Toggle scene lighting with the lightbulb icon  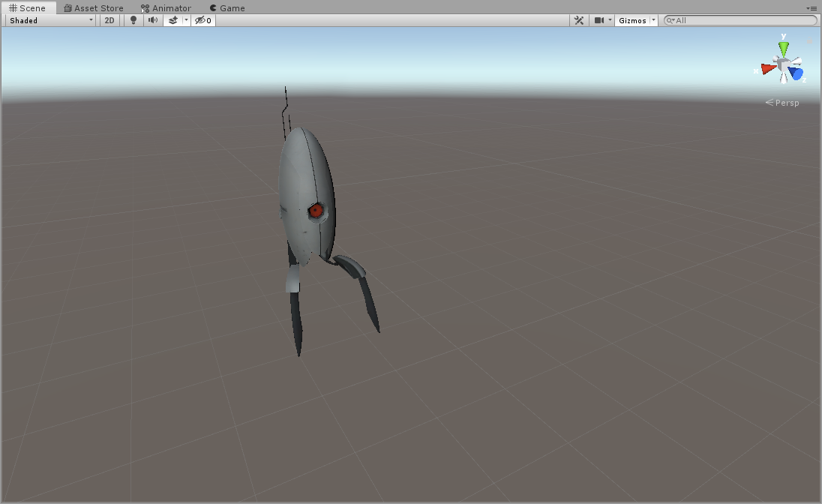(x=133, y=20)
